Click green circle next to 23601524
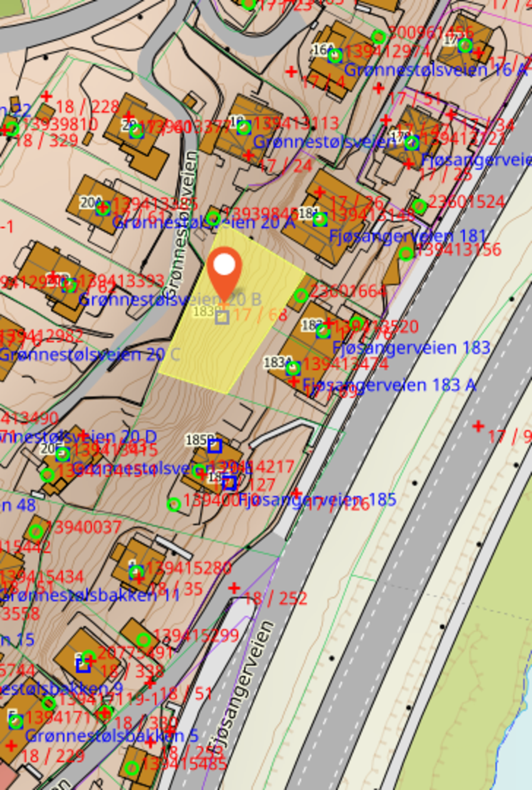The width and height of the screenshot is (532, 790). pyautogui.click(x=419, y=206)
